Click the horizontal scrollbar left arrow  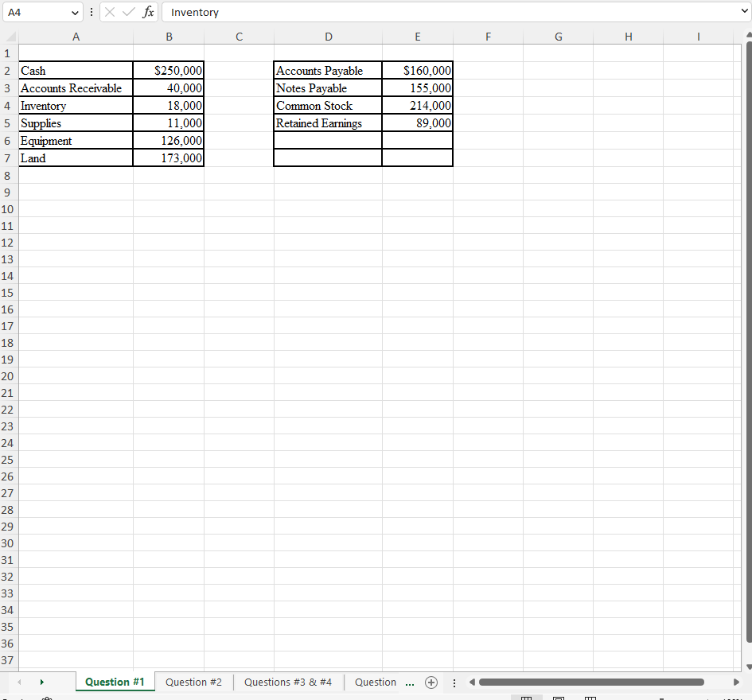point(472,682)
